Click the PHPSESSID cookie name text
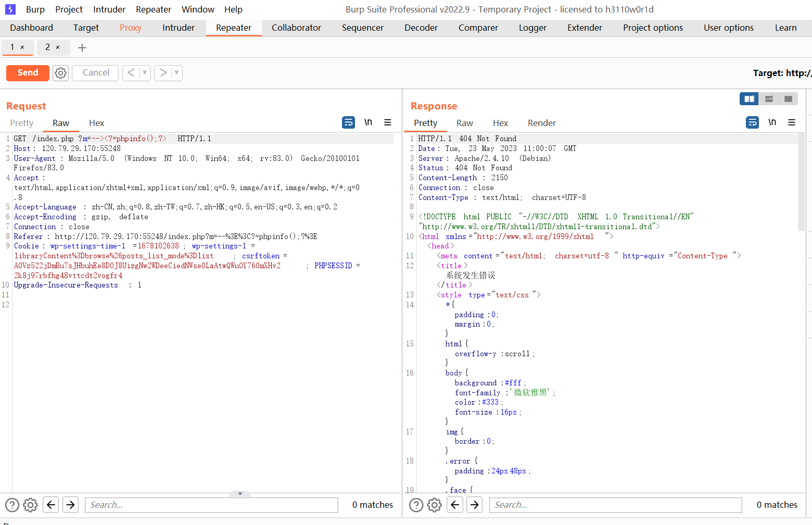 click(x=333, y=266)
